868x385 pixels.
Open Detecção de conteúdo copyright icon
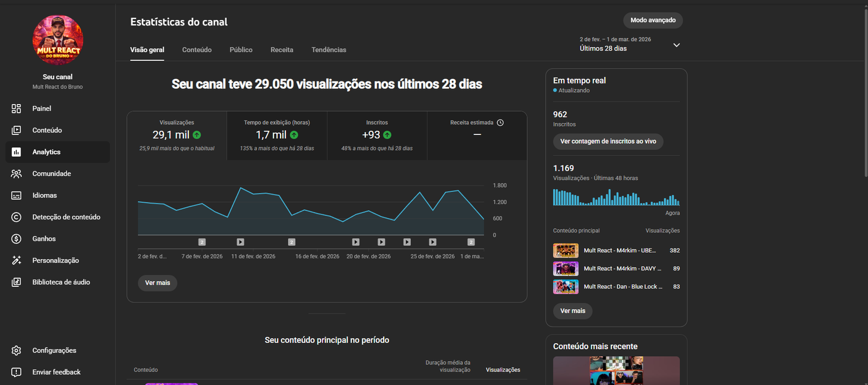pyautogui.click(x=16, y=217)
